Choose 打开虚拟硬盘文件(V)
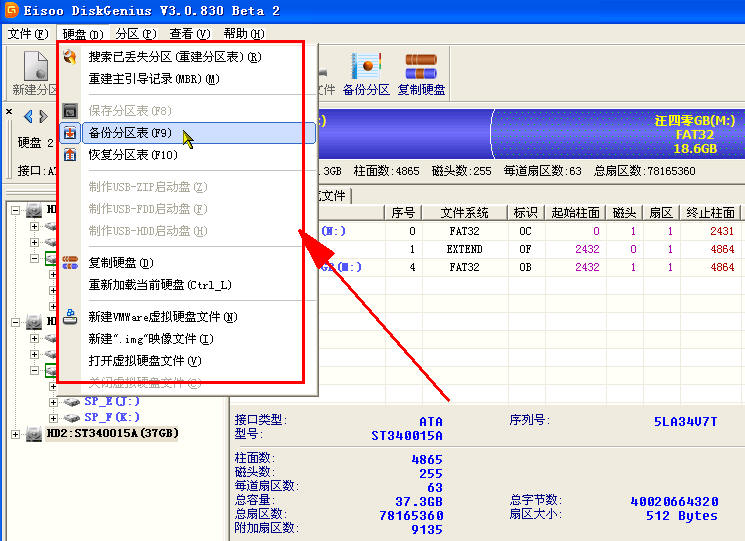 pyautogui.click(x=145, y=361)
